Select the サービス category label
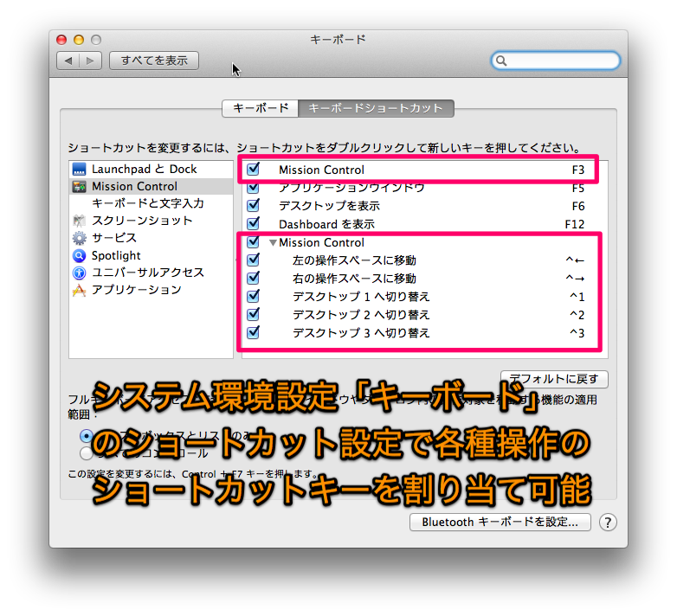Image resolution: width=677 pixels, height=616 pixels. click(x=114, y=238)
